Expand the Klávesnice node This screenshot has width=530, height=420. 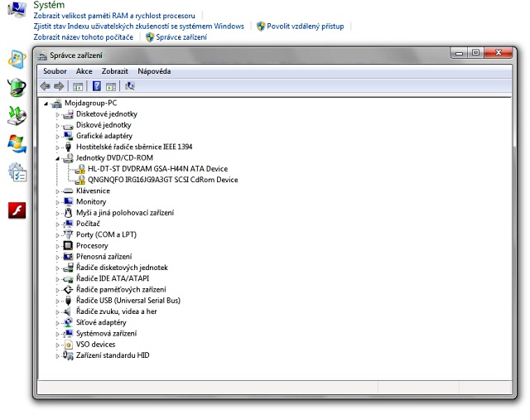pos(57,191)
